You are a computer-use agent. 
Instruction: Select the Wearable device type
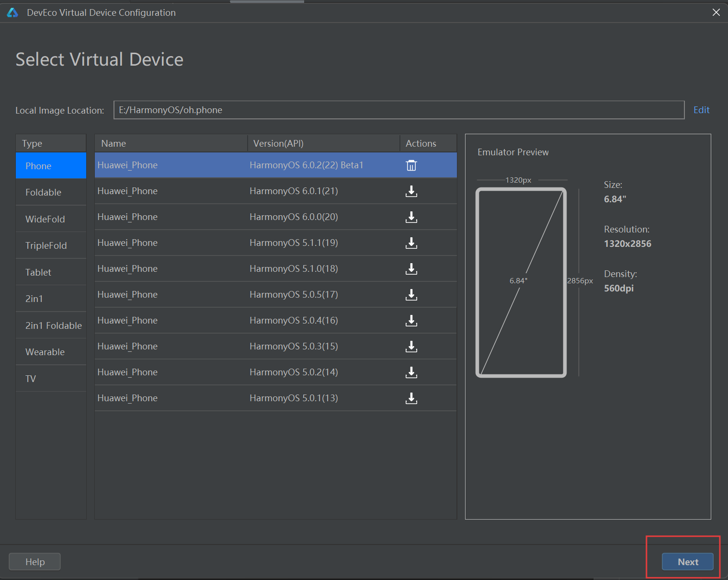click(51, 352)
